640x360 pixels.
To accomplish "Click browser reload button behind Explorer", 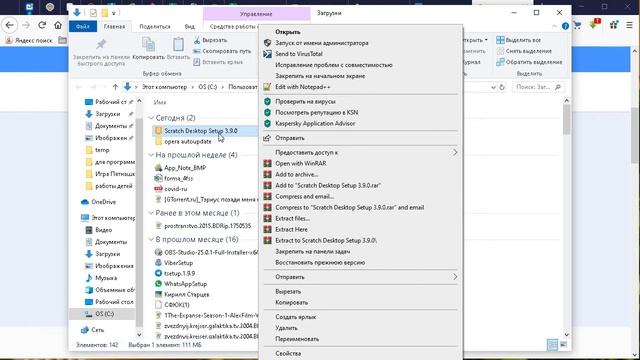I will point(42,25).
